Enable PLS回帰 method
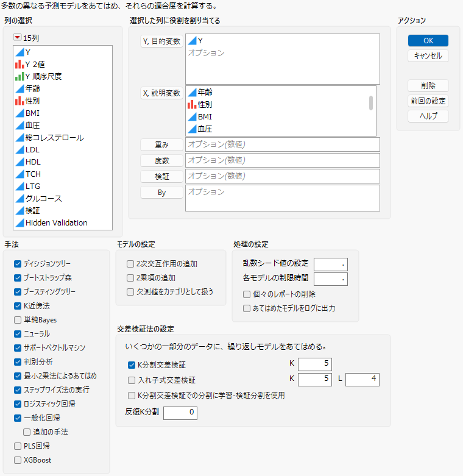The image size is (463, 476). [x=18, y=446]
